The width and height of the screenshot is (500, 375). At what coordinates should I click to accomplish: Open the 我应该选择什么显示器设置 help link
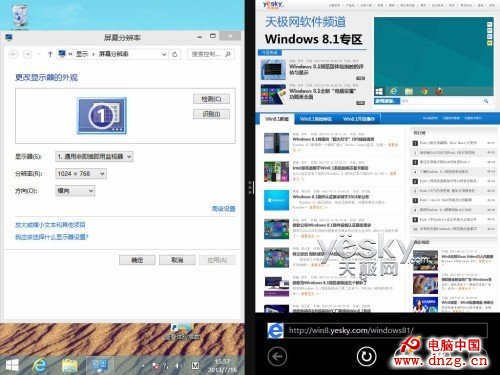tap(52, 237)
